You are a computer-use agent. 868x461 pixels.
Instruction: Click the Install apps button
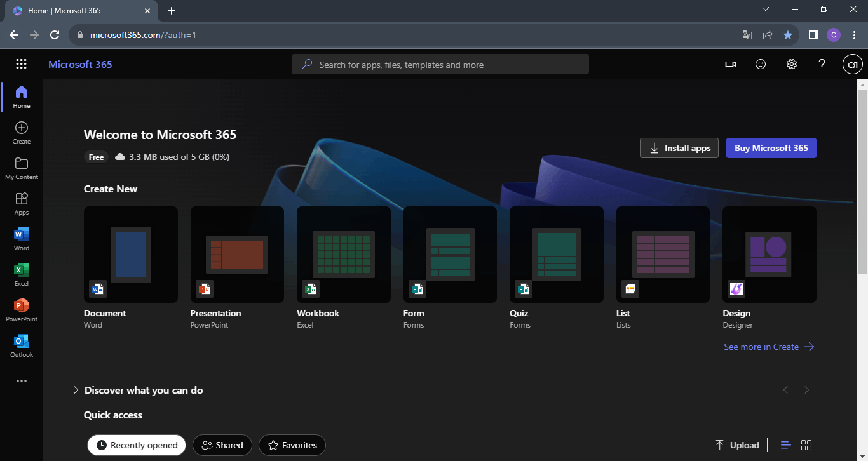[679, 148]
